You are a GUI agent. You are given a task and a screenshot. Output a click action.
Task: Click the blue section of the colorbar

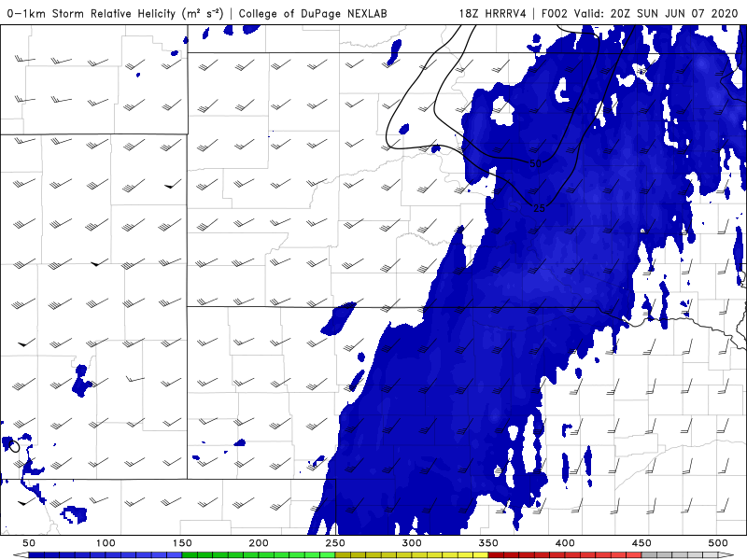tap(106, 555)
